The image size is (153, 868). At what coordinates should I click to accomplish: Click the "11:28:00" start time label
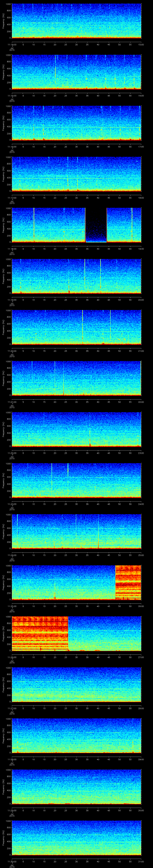pyautogui.click(x=12, y=760)
